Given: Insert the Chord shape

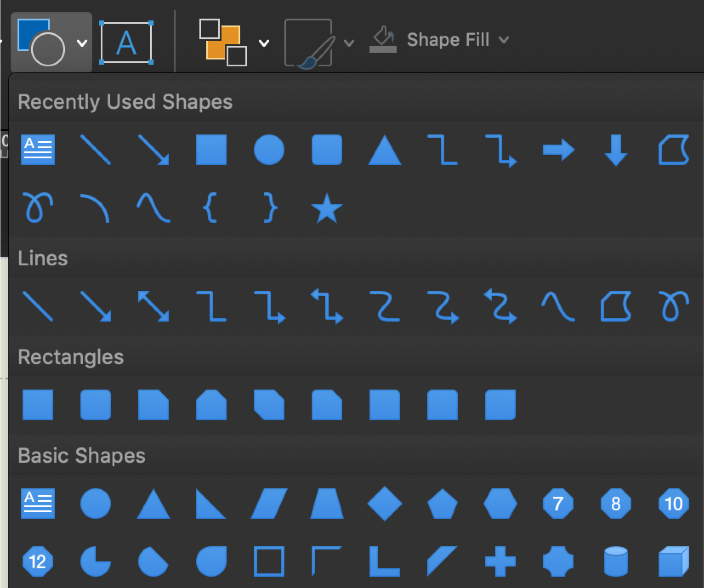Looking at the screenshot, I should tap(153, 561).
